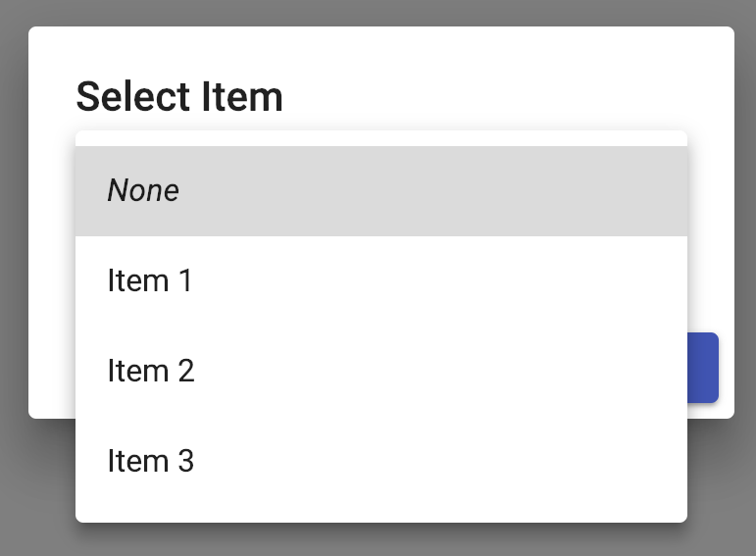Click the Select Item dialog title
This screenshot has width=756, height=556.
(179, 97)
